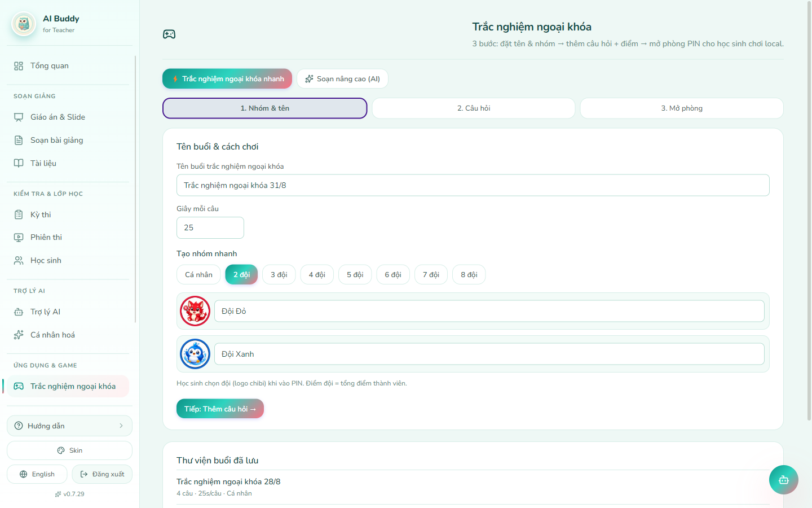Select the blue penguin team avatar
Viewport: 812px width, 508px height.
tap(195, 354)
